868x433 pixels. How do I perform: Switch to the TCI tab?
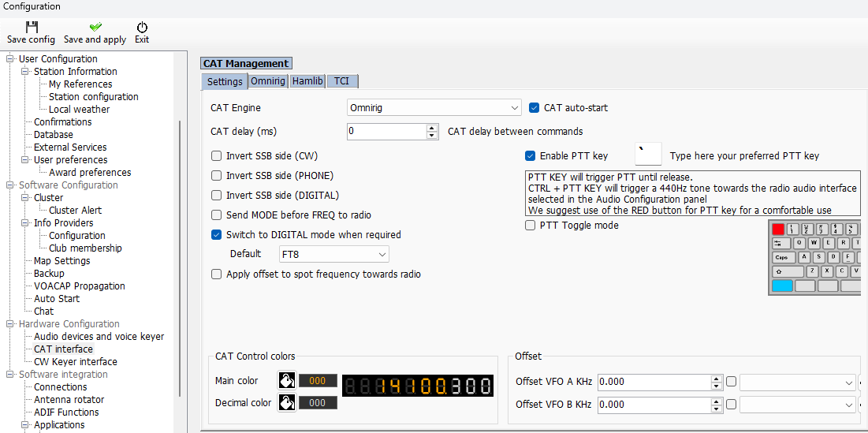click(x=342, y=80)
